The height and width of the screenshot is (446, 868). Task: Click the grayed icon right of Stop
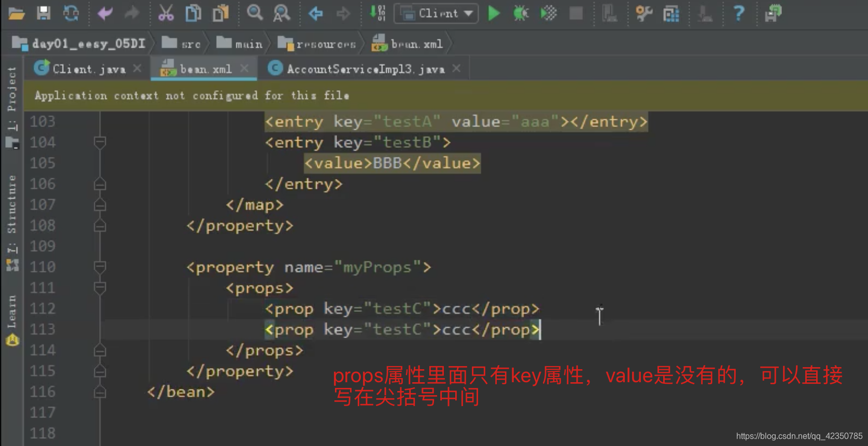coord(609,13)
